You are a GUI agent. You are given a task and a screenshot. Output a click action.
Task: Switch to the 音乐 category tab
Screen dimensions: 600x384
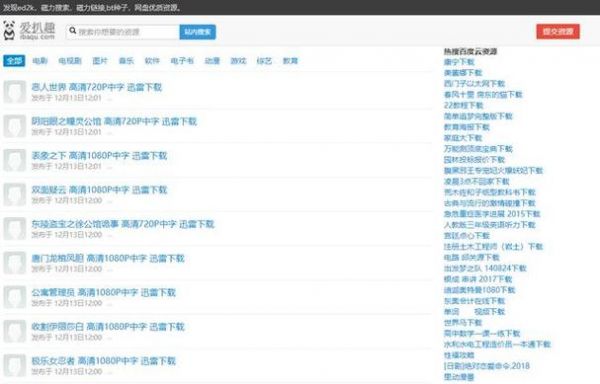tap(126, 60)
